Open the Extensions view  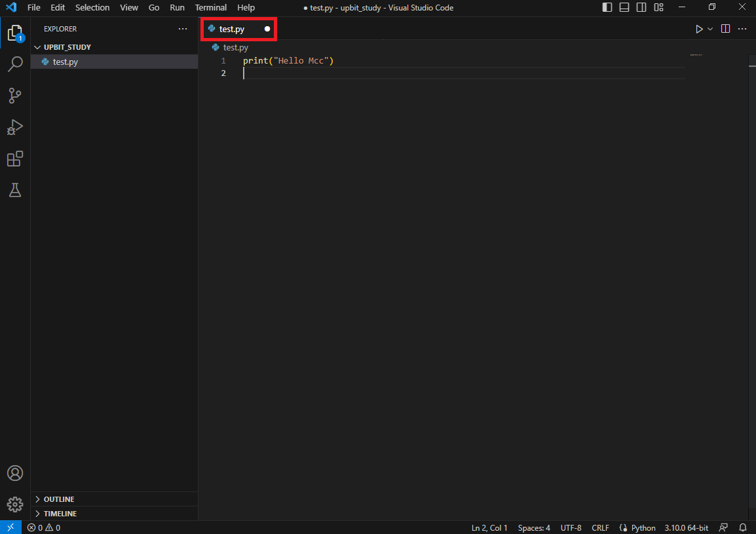tap(15, 159)
